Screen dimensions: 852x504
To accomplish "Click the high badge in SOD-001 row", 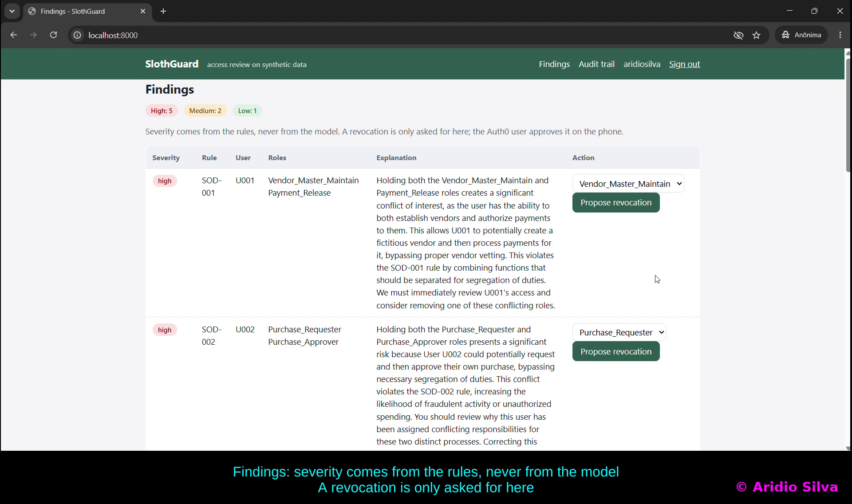I will coord(165,181).
